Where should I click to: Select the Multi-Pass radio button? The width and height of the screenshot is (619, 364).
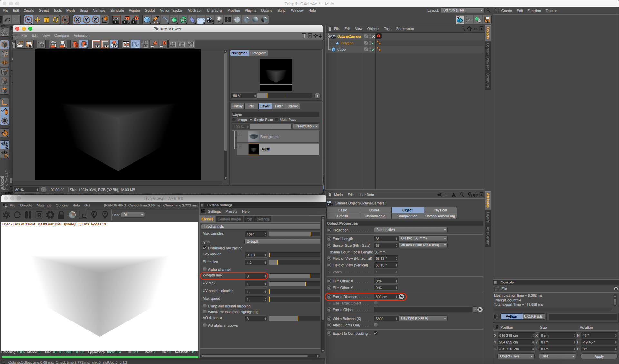(277, 120)
